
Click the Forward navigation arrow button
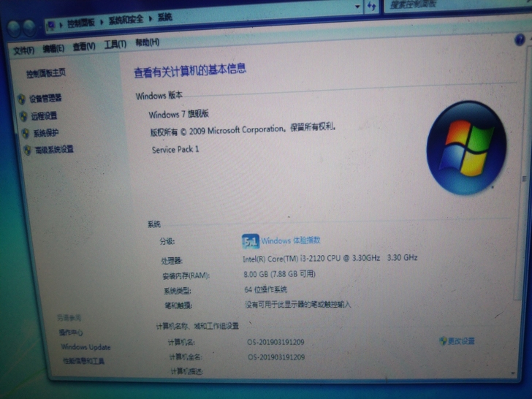[30, 27]
